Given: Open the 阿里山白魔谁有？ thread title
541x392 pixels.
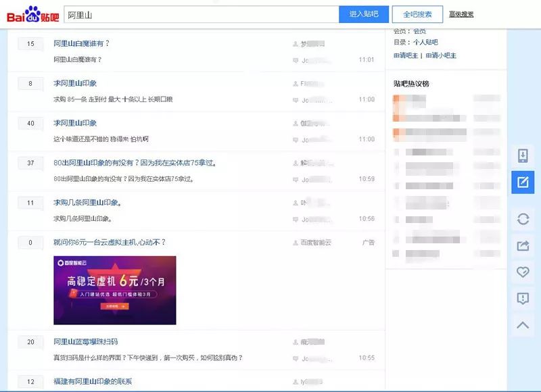Looking at the screenshot, I should click(x=81, y=44).
